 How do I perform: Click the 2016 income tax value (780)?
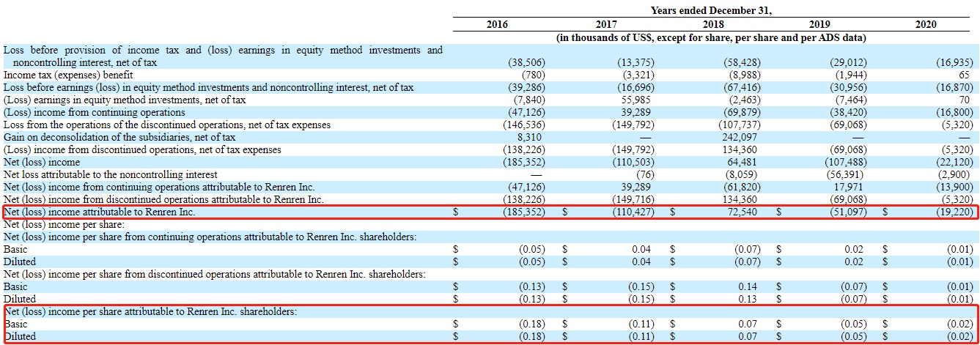coord(533,75)
